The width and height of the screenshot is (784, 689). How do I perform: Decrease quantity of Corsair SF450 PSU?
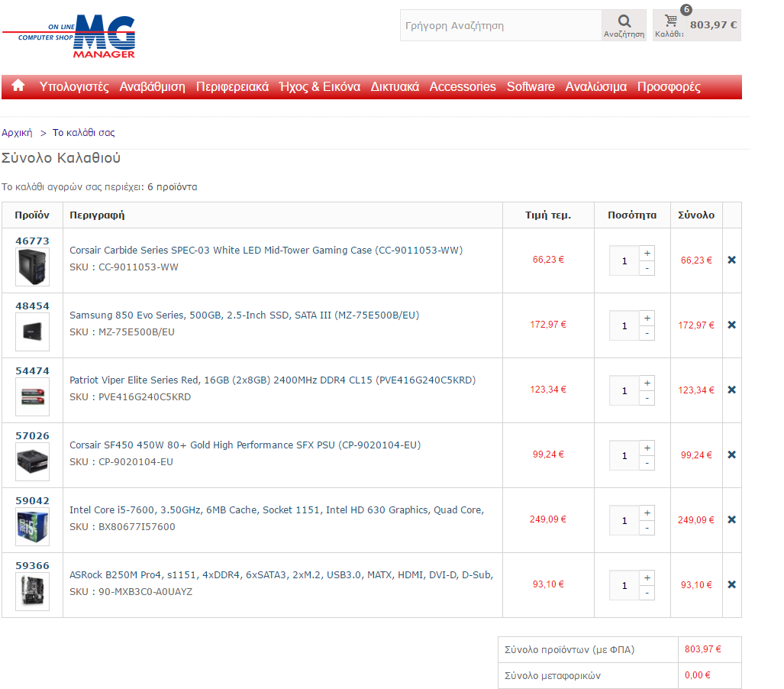(x=647, y=464)
